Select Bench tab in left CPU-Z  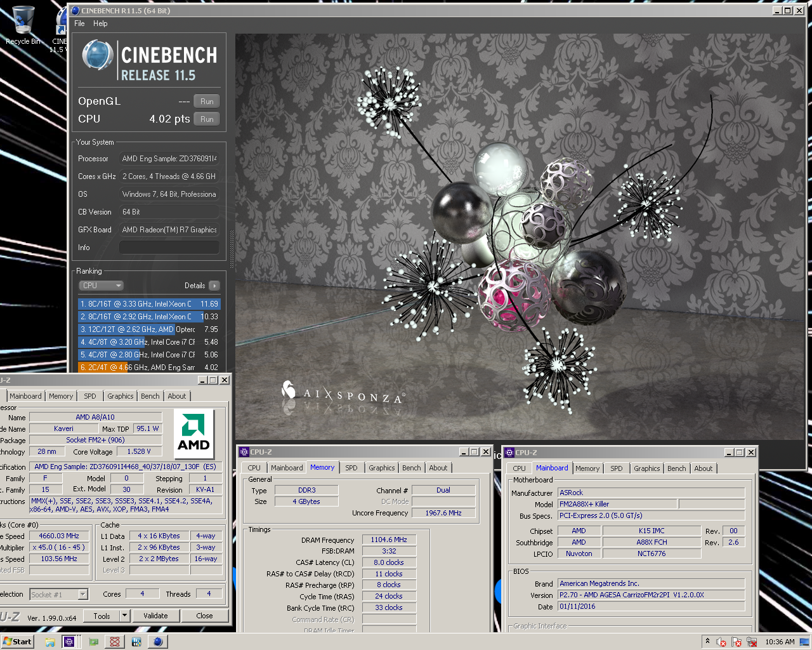(x=150, y=396)
